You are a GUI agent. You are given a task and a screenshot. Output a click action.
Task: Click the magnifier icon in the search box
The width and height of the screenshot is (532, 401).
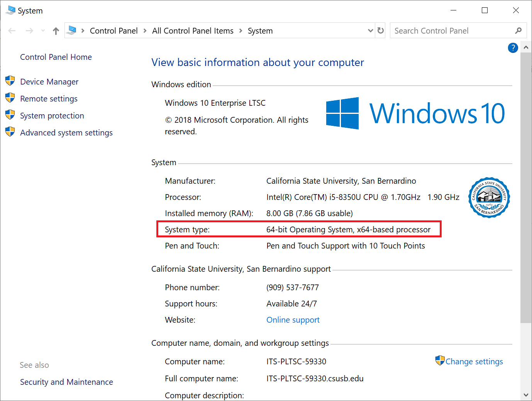coord(518,30)
